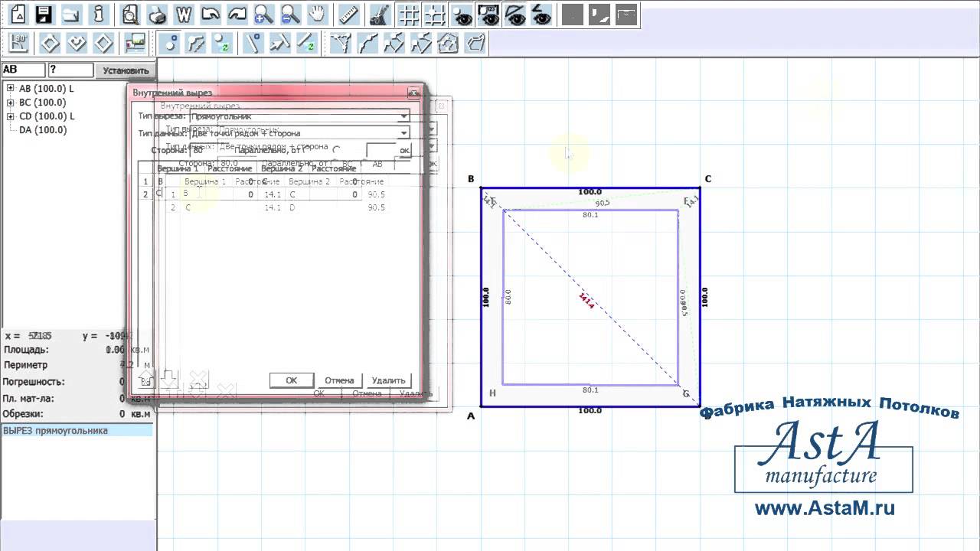This screenshot has width=980, height=551.
Task: Select the ruler measurement tool
Action: pos(349,14)
